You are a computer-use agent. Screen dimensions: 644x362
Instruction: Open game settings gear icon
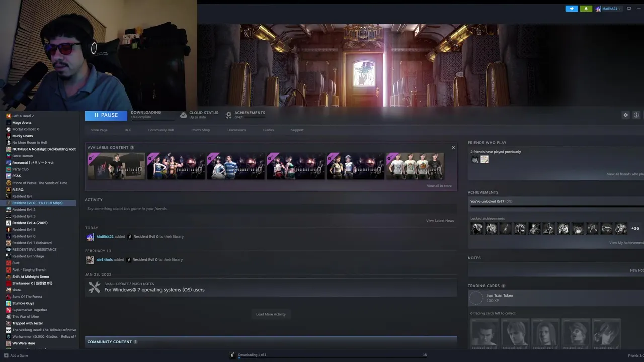click(x=625, y=115)
